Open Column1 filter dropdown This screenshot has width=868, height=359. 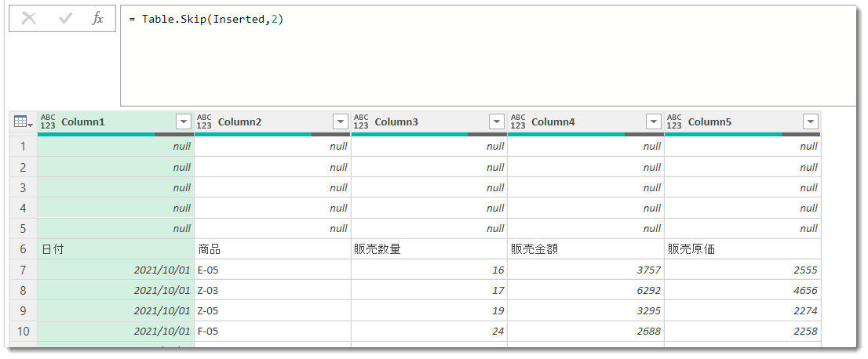click(183, 121)
